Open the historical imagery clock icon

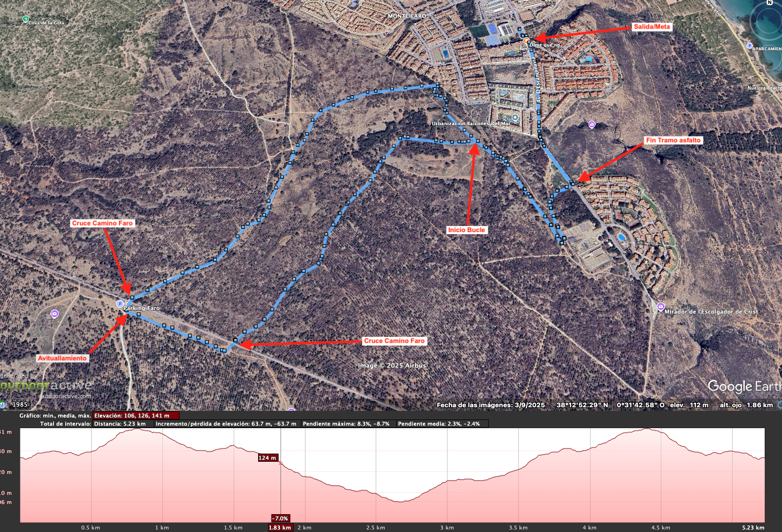coord(3,405)
